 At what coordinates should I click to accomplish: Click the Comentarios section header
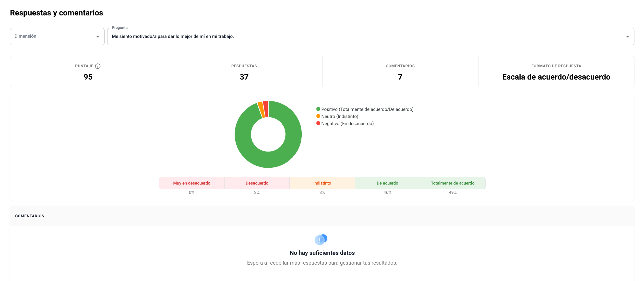[29, 216]
